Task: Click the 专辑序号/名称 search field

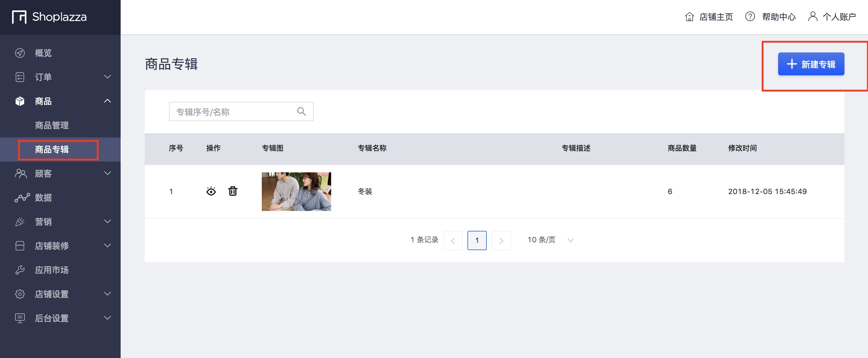Action: tap(241, 111)
